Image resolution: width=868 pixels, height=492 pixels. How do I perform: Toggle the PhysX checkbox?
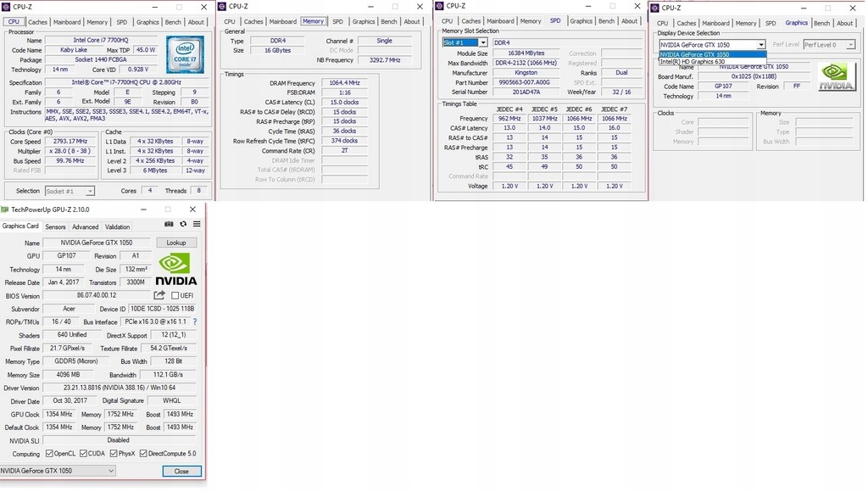(114, 453)
